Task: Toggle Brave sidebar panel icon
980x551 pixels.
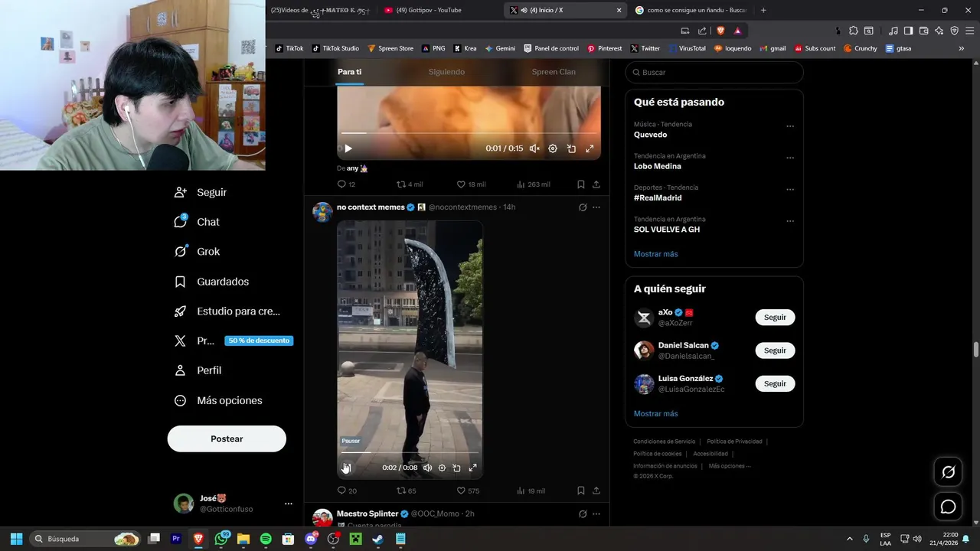Action: click(x=908, y=31)
